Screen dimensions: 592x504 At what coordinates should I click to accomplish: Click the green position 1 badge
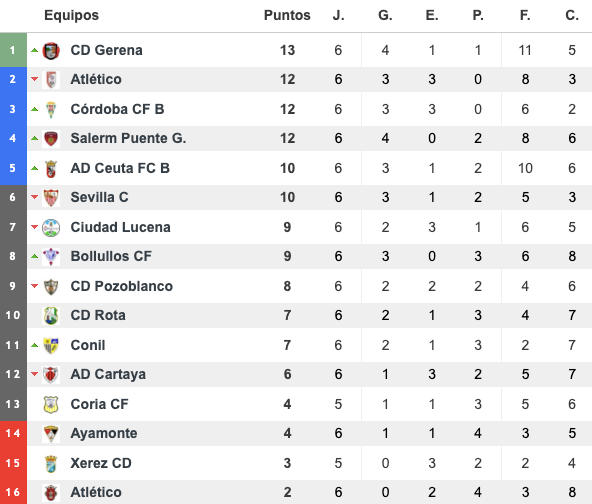pyautogui.click(x=13, y=50)
